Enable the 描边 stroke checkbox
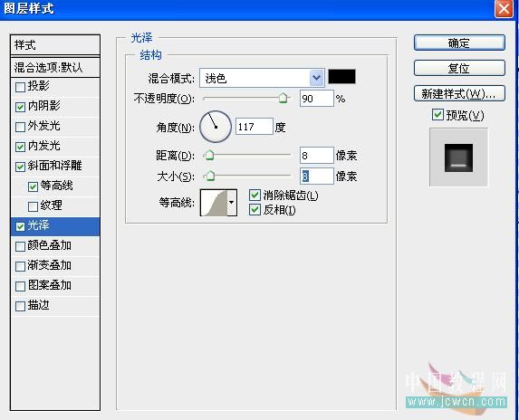This screenshot has height=420, width=519. 20,306
